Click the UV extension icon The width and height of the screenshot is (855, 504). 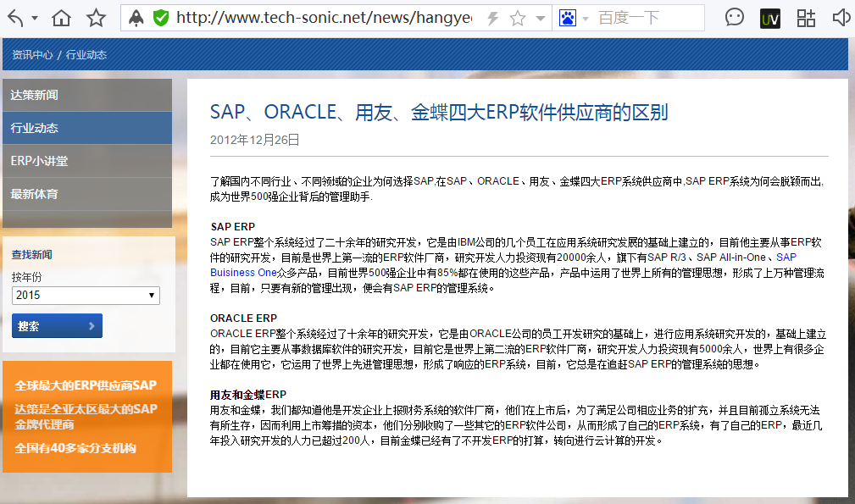coord(769,18)
